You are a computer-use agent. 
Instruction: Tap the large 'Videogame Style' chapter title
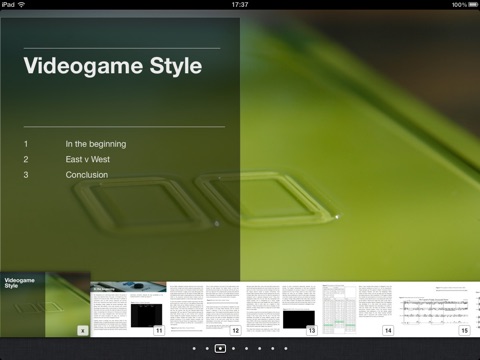(113, 66)
